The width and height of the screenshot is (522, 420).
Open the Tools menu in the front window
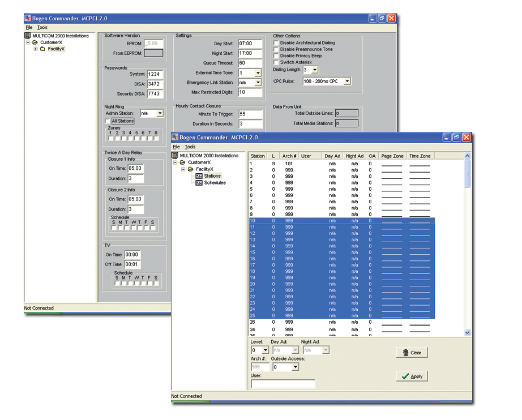190,147
